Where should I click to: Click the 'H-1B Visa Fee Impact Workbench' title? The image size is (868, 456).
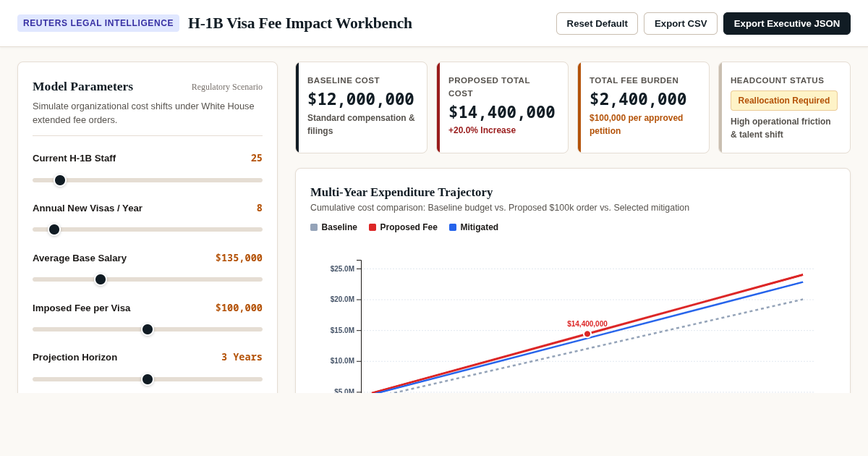click(x=300, y=23)
